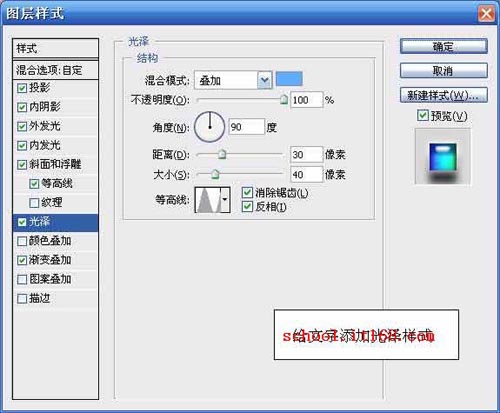Select the highlighted 光泽 entry label
The width and height of the screenshot is (500, 413).
40,222
